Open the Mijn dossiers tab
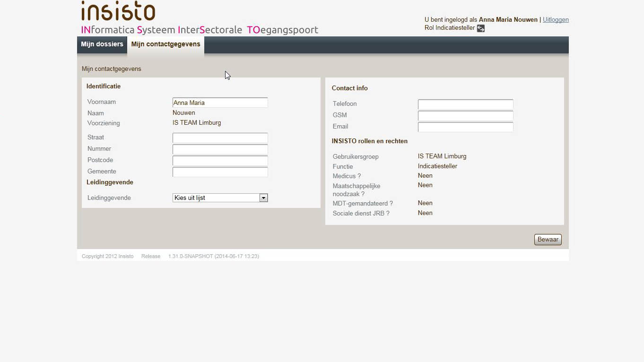Screen dimensions: 644x362 (102, 44)
